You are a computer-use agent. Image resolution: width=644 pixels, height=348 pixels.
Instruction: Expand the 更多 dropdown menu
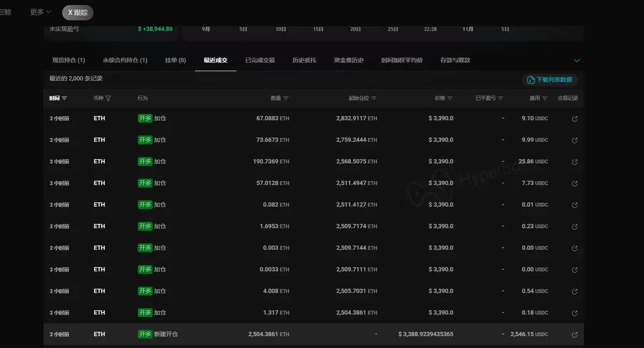[41, 12]
